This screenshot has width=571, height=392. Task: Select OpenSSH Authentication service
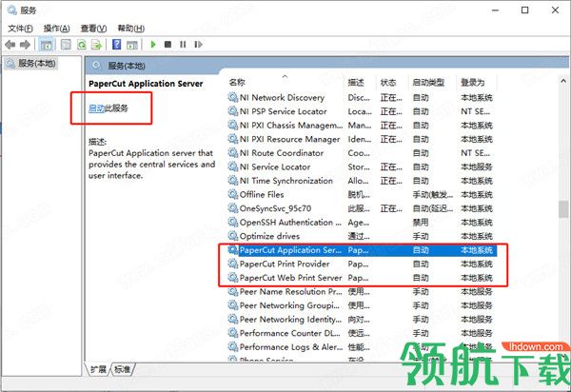pyautogui.click(x=361, y=222)
